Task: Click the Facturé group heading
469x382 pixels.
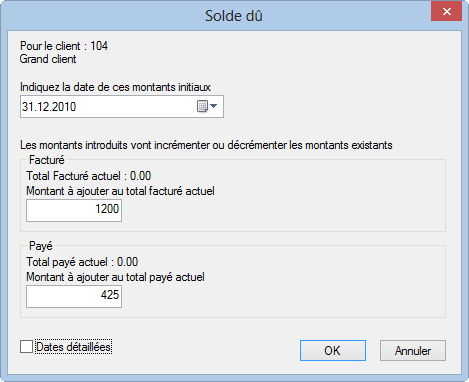Action: point(47,160)
